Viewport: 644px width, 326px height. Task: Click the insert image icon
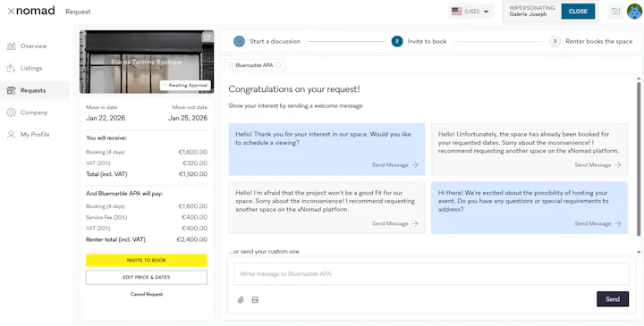[255, 300]
